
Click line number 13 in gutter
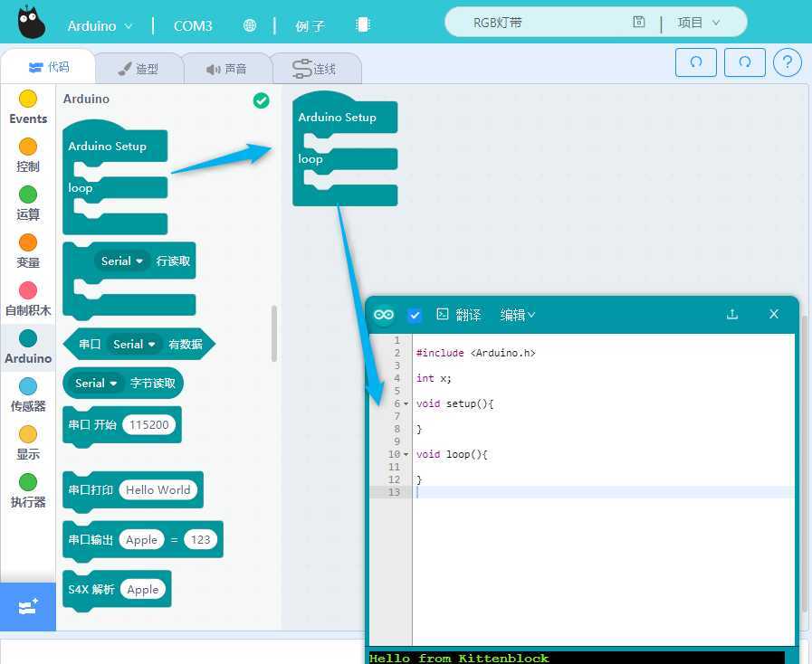coord(394,492)
